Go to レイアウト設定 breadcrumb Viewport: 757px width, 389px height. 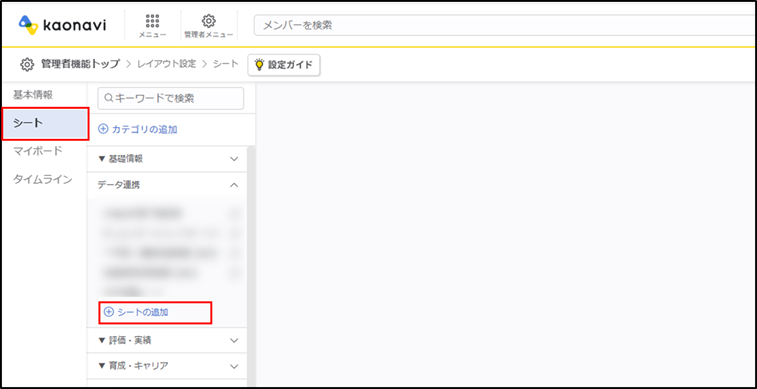click(167, 64)
